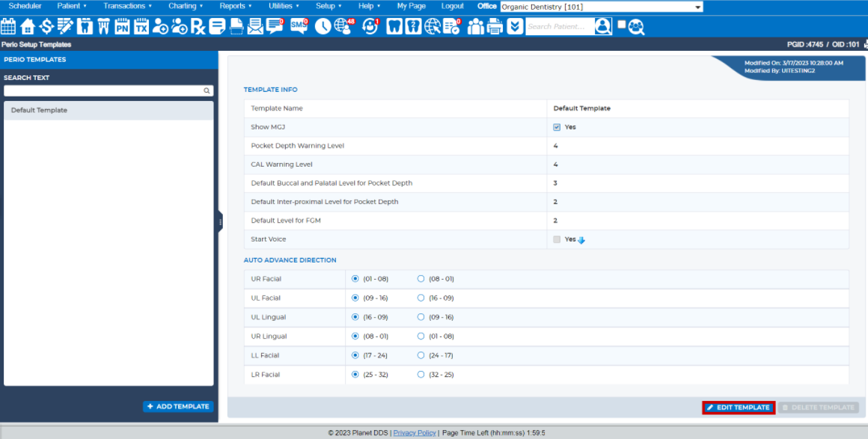Open the print icon in the toolbar
This screenshot has width=868, height=439.
coord(493,26)
